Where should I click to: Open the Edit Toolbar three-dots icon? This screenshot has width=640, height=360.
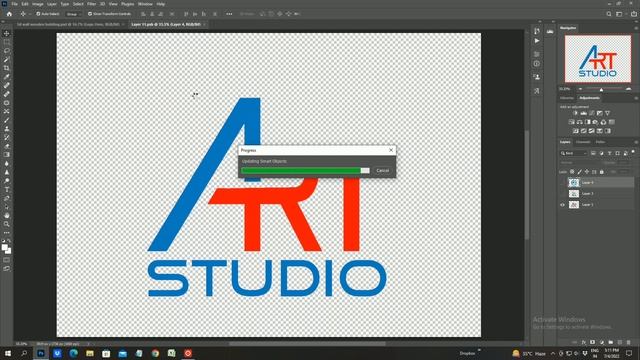coord(7,233)
